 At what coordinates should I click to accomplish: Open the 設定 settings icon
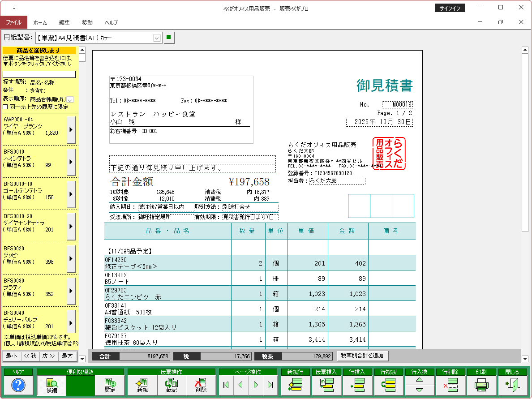coord(110,385)
